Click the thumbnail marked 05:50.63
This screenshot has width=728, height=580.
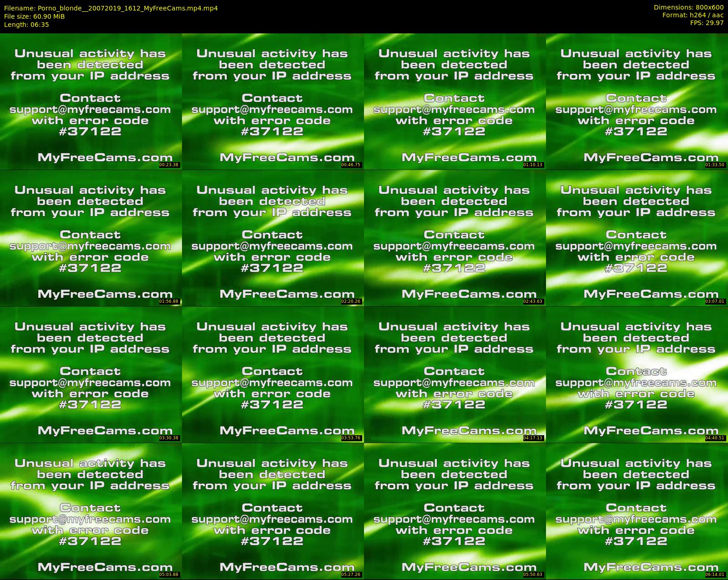(x=455, y=511)
